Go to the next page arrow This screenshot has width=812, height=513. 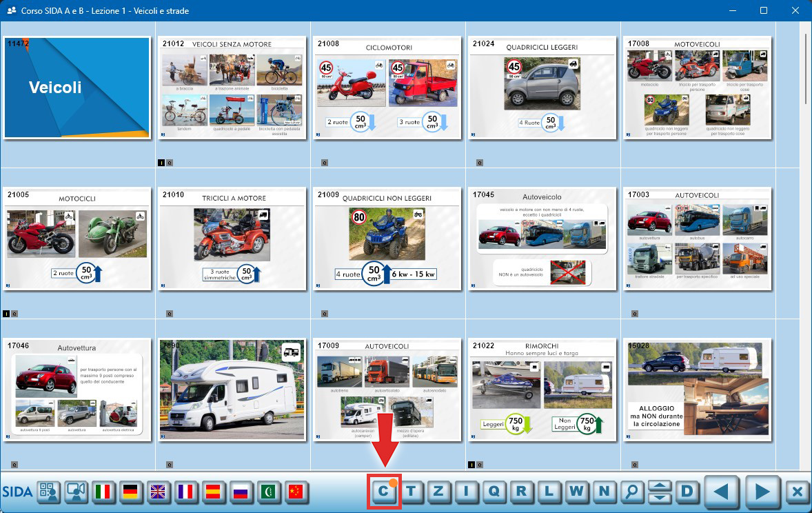[x=762, y=492]
